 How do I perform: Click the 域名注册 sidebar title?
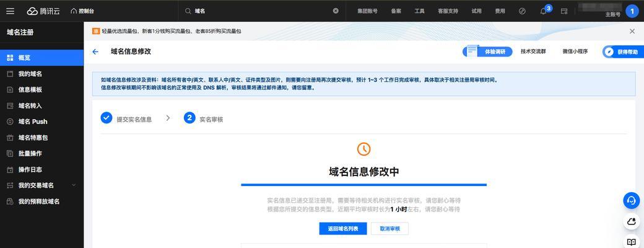tap(20, 32)
